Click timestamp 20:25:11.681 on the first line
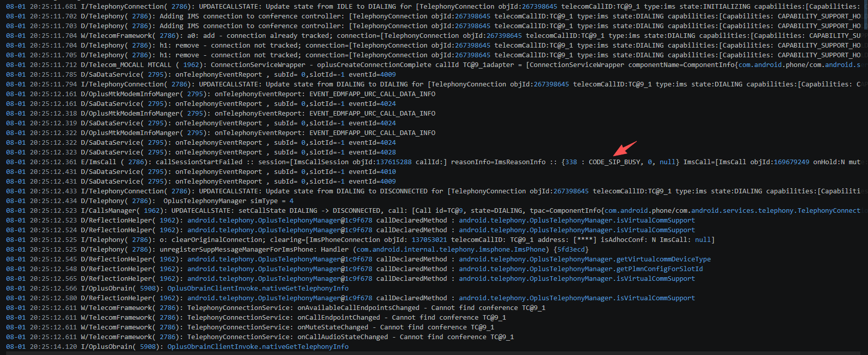This screenshot has width=868, height=355. (x=53, y=7)
